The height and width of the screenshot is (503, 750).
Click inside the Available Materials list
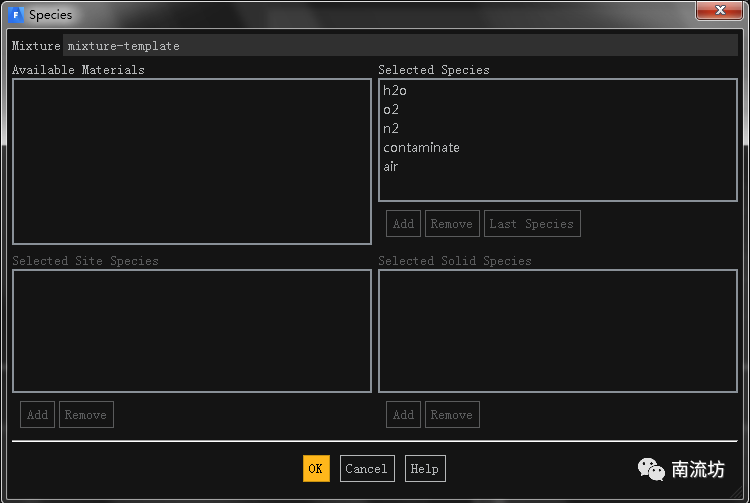(191, 161)
